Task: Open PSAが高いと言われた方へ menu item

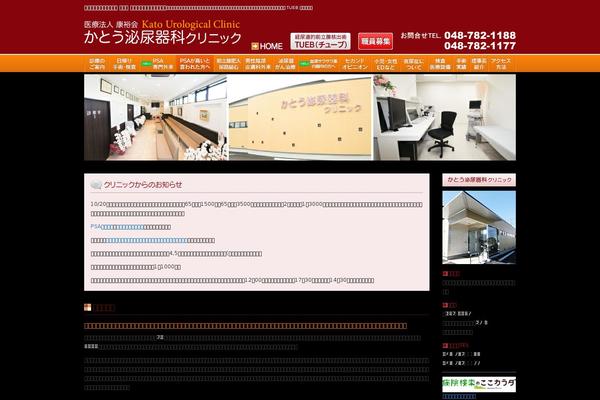Action: click(195, 64)
